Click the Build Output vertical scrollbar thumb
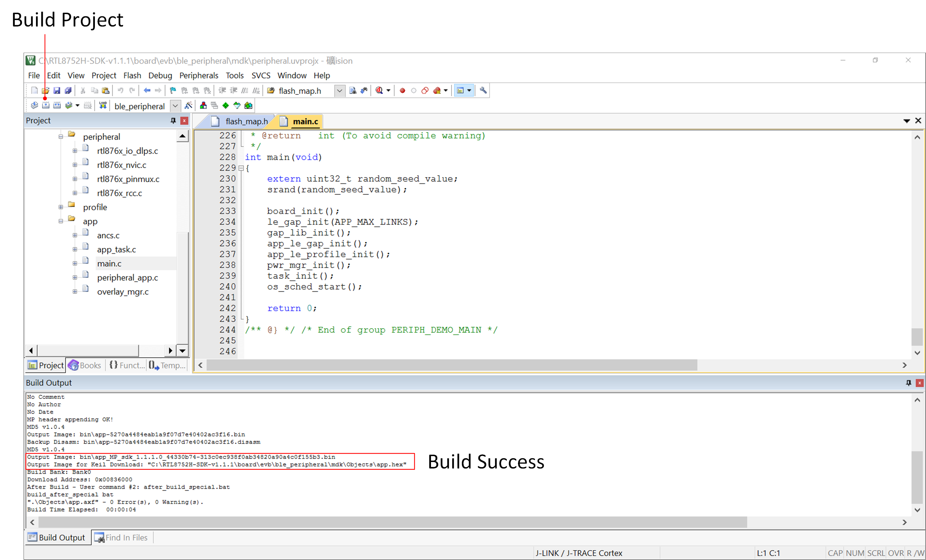The width and height of the screenshot is (926, 560). click(917, 477)
